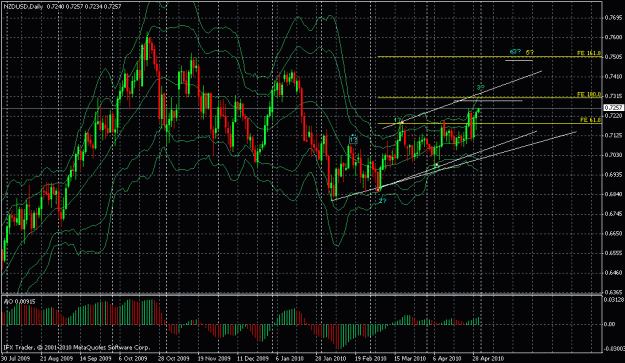Click the 6 Jan 2010 date label
The height and width of the screenshot is (363, 625).
(x=290, y=358)
